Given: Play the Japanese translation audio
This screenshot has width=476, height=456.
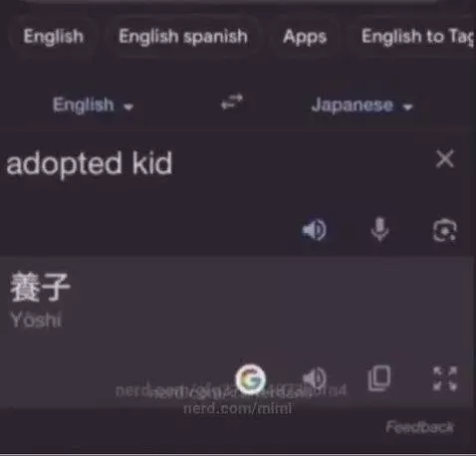Looking at the screenshot, I should click(x=315, y=377).
